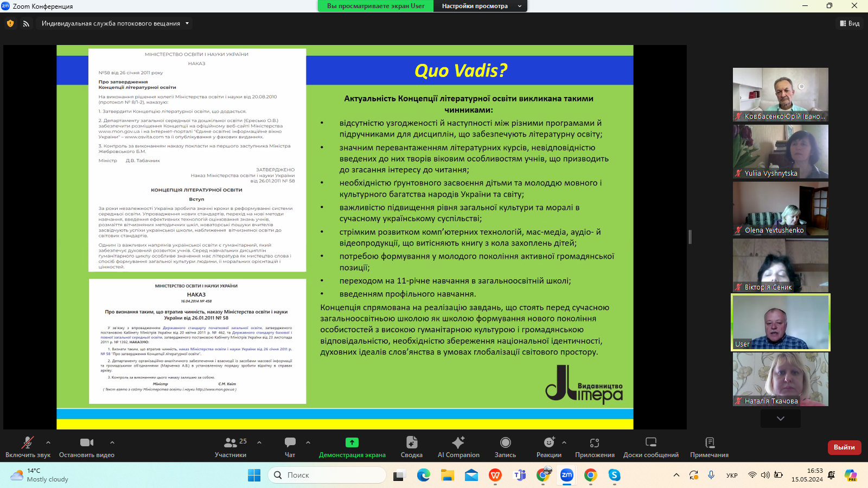Click the green Демонстрация экрана share button

point(352,447)
